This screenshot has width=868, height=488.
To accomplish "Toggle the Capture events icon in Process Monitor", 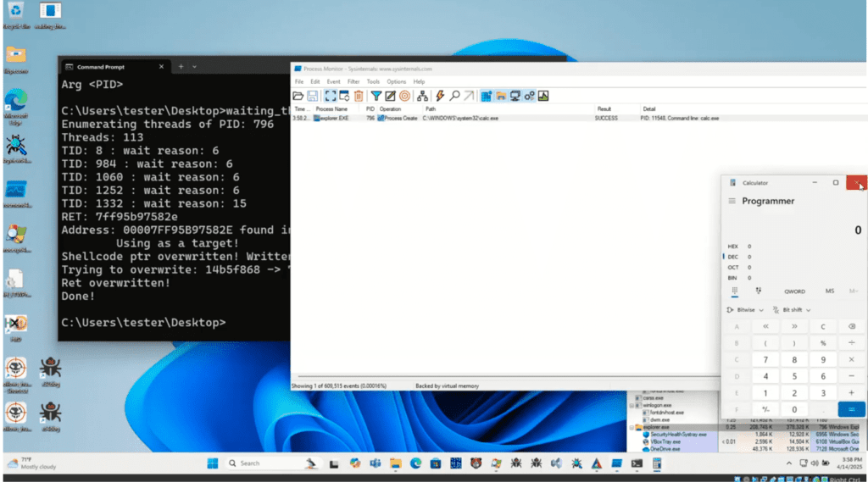I will pos(330,96).
